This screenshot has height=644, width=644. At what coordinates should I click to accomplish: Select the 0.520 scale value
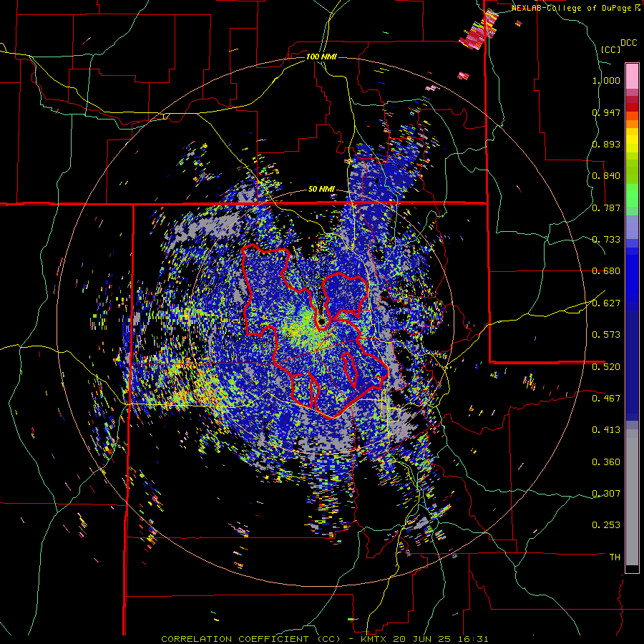tap(606, 366)
